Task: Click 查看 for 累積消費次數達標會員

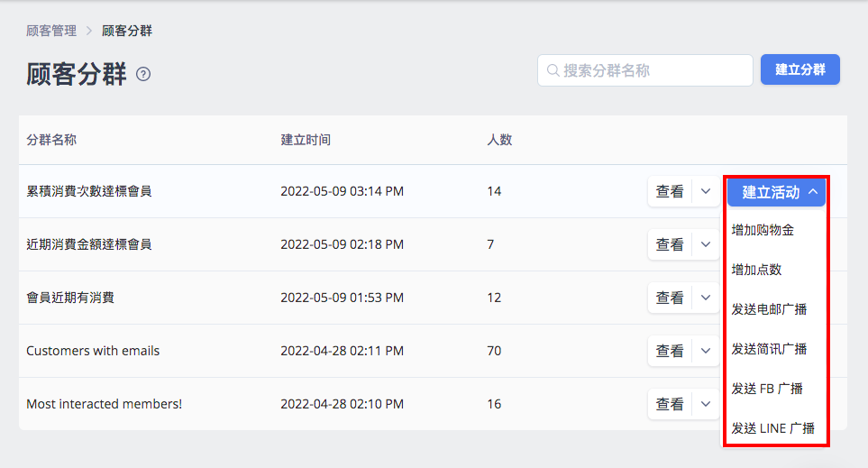Action: point(670,192)
